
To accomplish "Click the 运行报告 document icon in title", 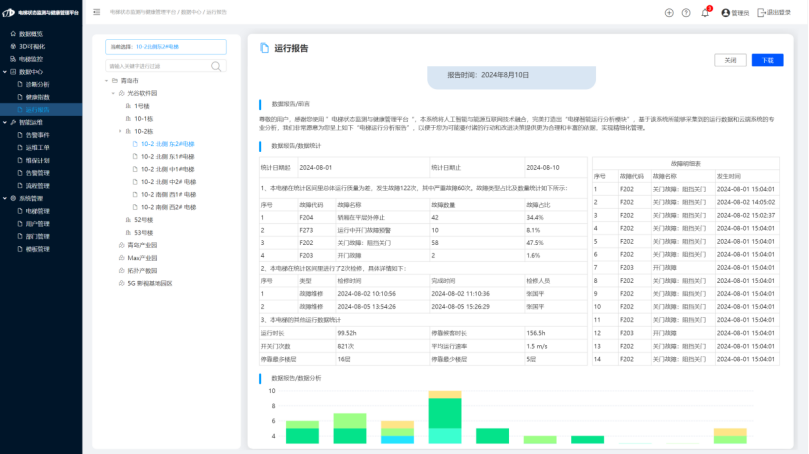I will [x=264, y=48].
